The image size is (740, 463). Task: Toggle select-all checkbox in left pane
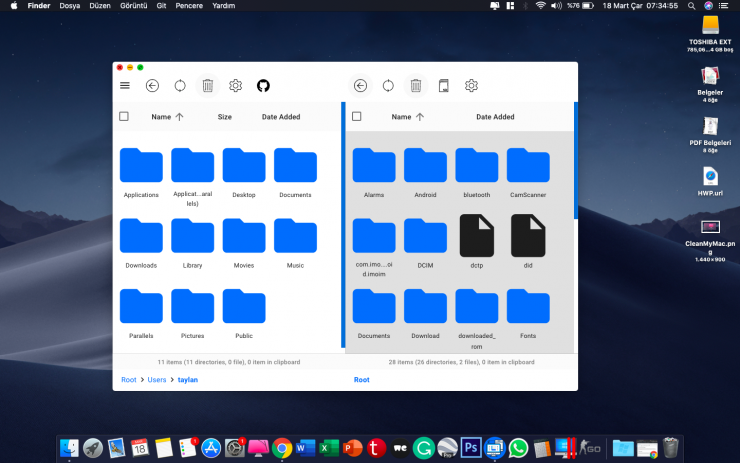(x=124, y=116)
